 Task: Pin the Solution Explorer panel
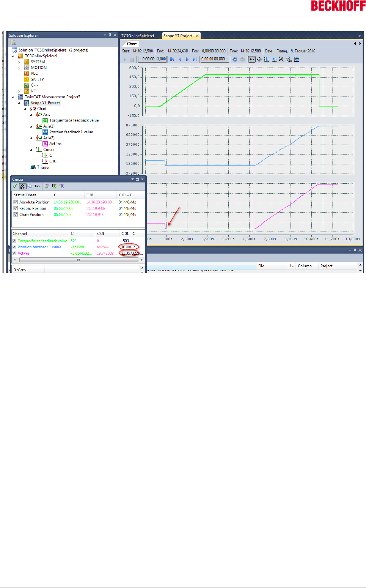click(110, 35)
